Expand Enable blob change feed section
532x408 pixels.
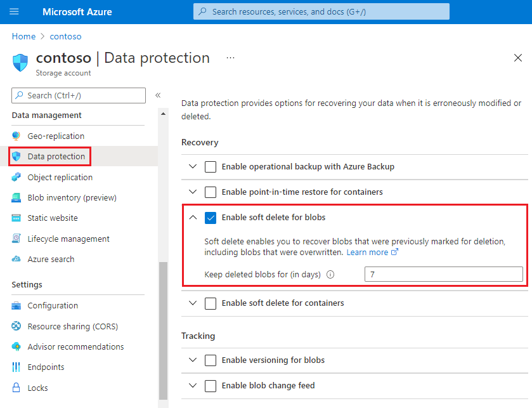[193, 385]
